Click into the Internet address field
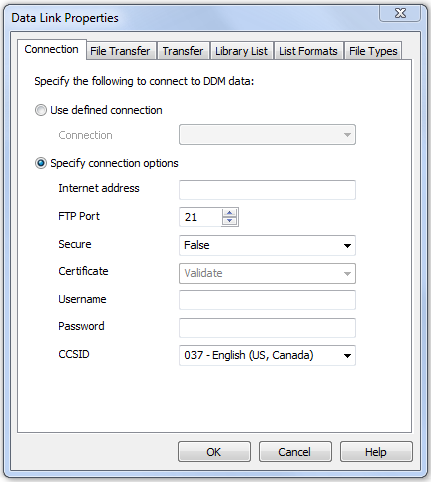 tap(267, 190)
